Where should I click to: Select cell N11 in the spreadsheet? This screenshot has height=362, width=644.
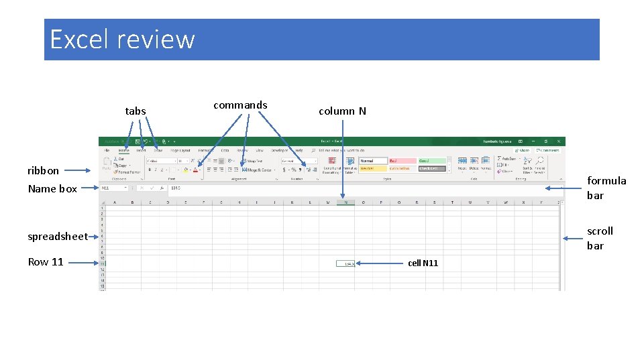tap(345, 264)
